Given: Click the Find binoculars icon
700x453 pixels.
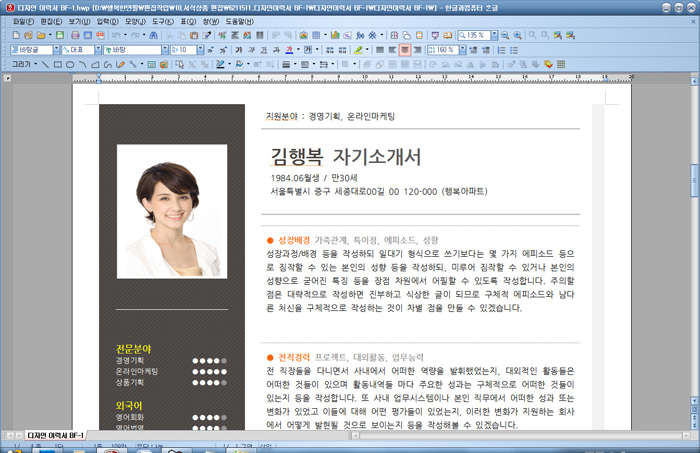Looking at the screenshot, I should [x=153, y=35].
